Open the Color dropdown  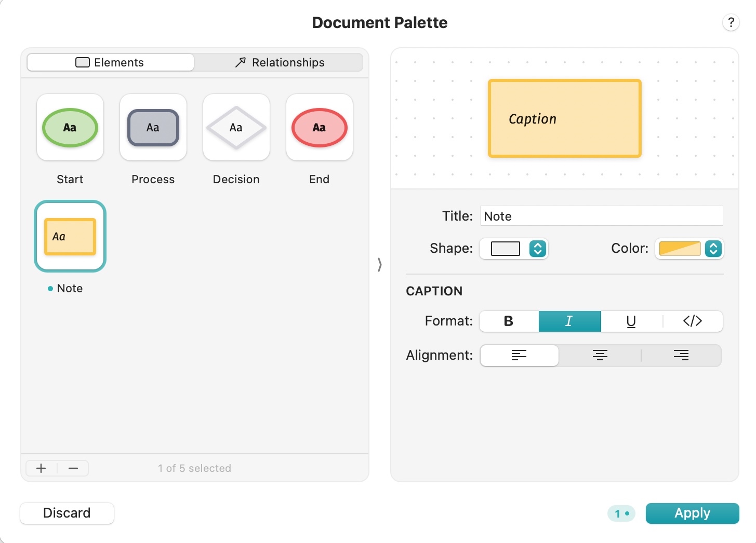(x=689, y=249)
